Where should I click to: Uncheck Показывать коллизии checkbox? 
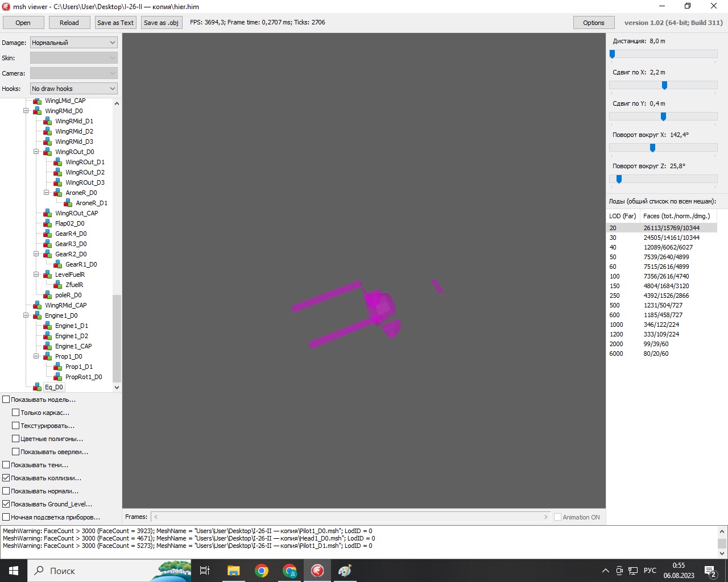click(x=6, y=478)
